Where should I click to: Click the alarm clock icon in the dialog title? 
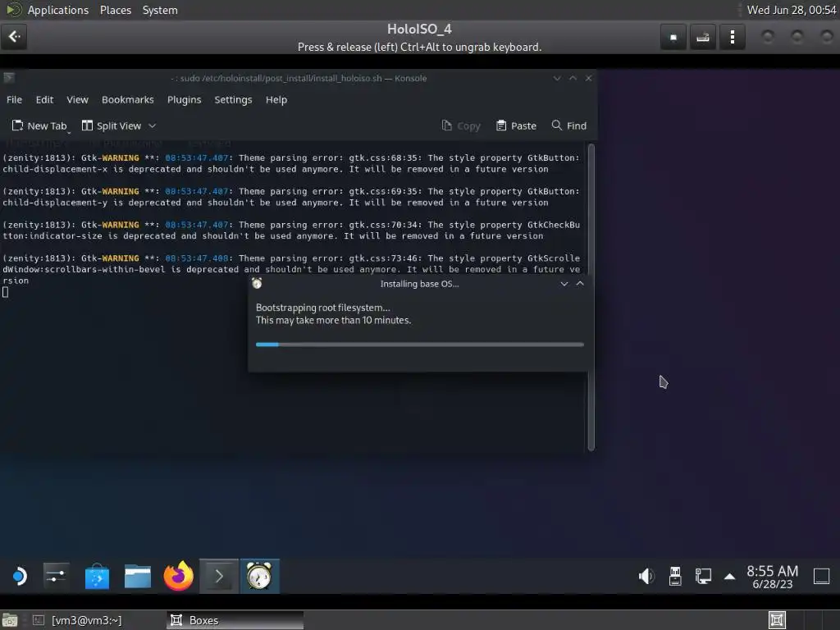pos(257,283)
